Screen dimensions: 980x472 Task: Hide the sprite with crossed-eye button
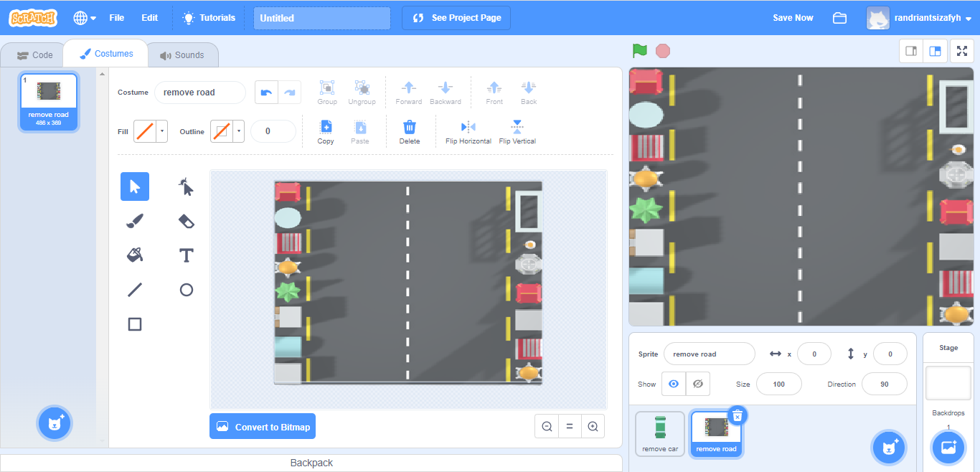click(x=697, y=384)
